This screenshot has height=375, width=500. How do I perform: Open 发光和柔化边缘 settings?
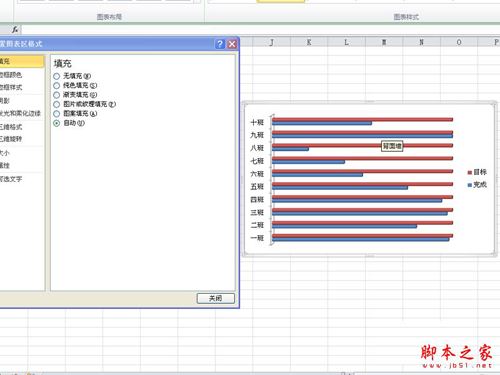[x=20, y=113]
